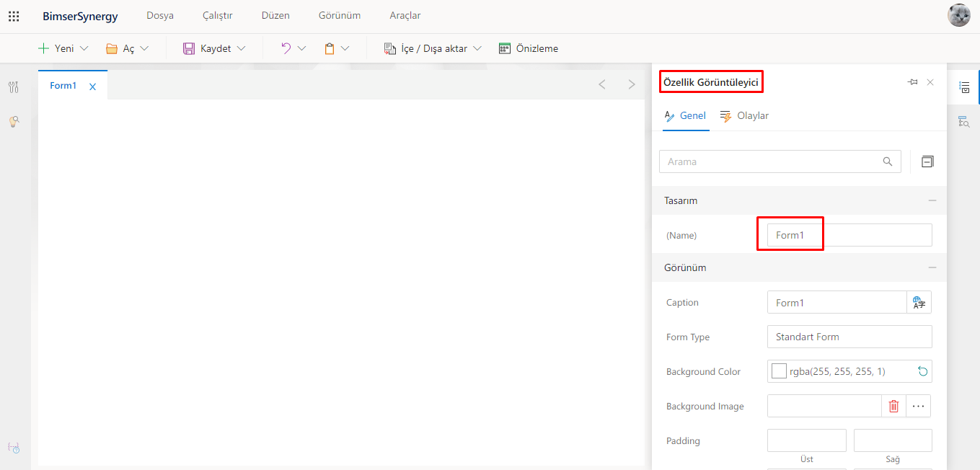This screenshot has width=980, height=470.
Task: Collapse the Tasarım section
Action: pos(932,200)
